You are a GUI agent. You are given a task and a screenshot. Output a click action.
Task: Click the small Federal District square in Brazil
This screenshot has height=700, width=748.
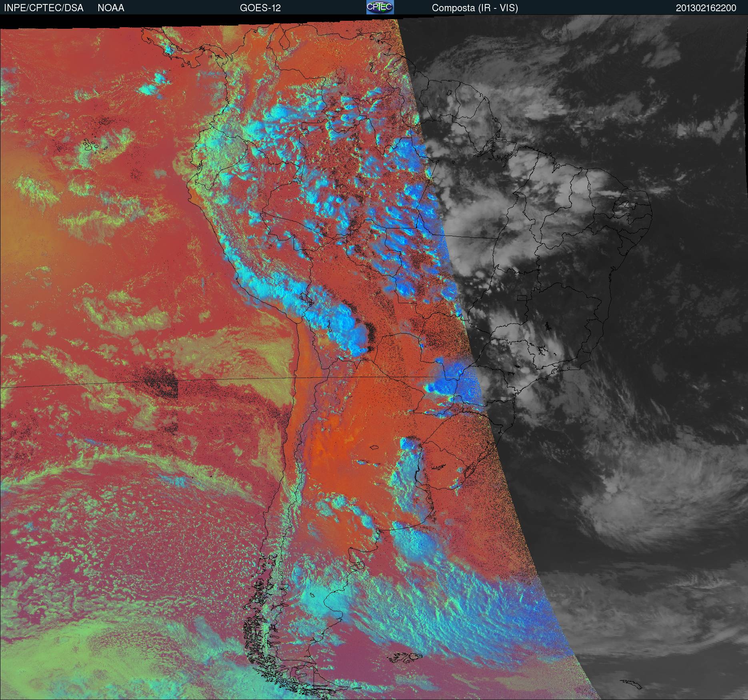(x=522, y=298)
